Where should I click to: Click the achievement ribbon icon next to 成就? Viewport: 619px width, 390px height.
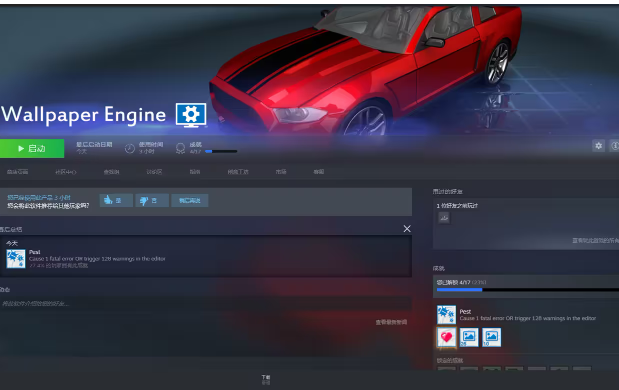click(x=180, y=148)
